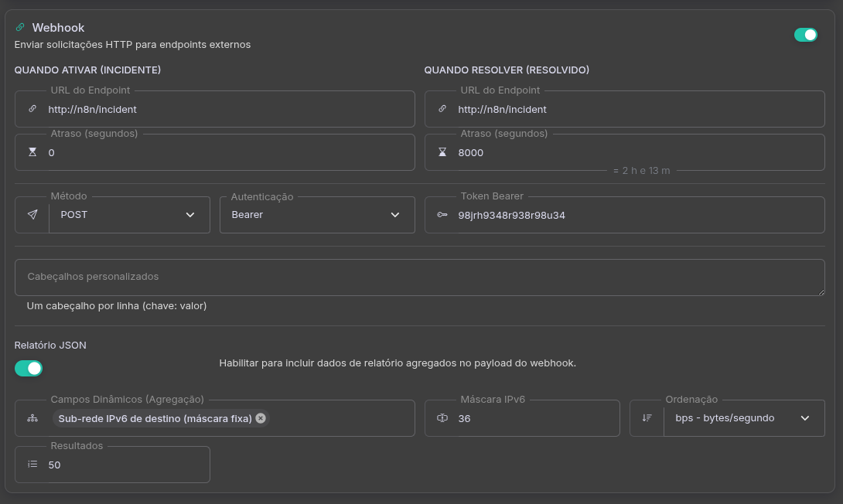Turn off the Relatório JSON toggle
The height and width of the screenshot is (504, 843).
29,369
